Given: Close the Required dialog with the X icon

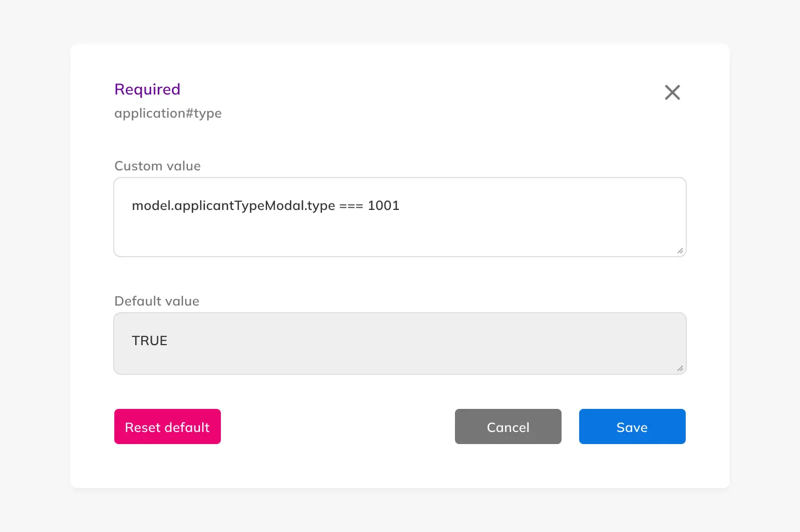Looking at the screenshot, I should click(x=673, y=92).
